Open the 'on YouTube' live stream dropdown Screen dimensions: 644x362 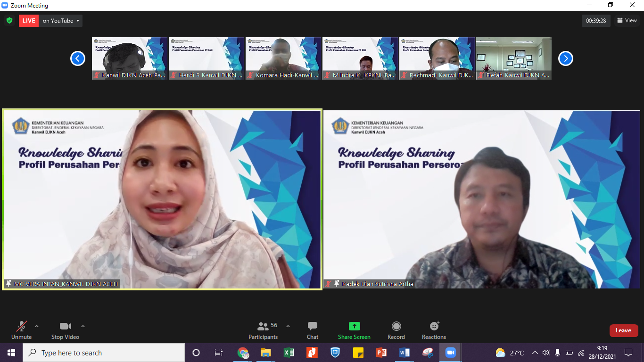click(61, 21)
